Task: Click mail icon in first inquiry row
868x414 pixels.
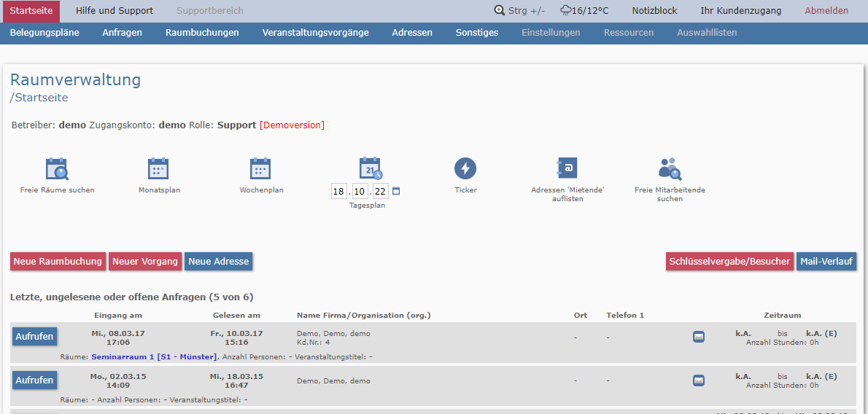Action: 699,337
